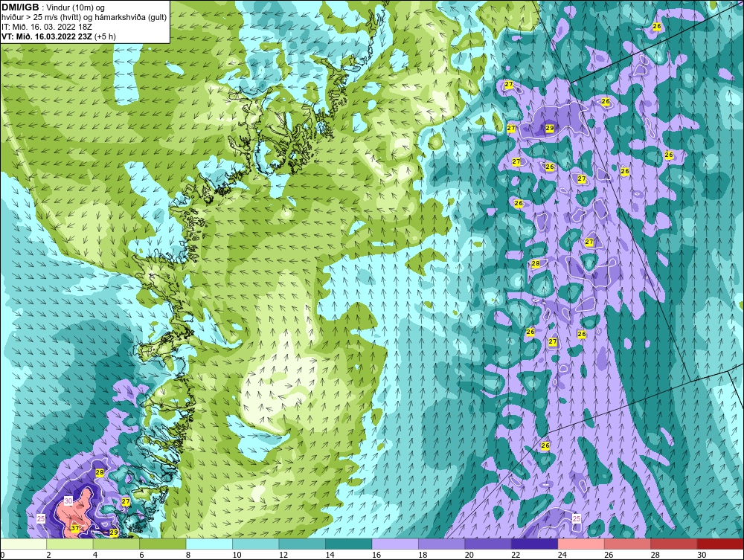Viewport: 744px width, 560px height.
Task: Click the "DMI/IGB" title in the header box
Action: pos(20,7)
